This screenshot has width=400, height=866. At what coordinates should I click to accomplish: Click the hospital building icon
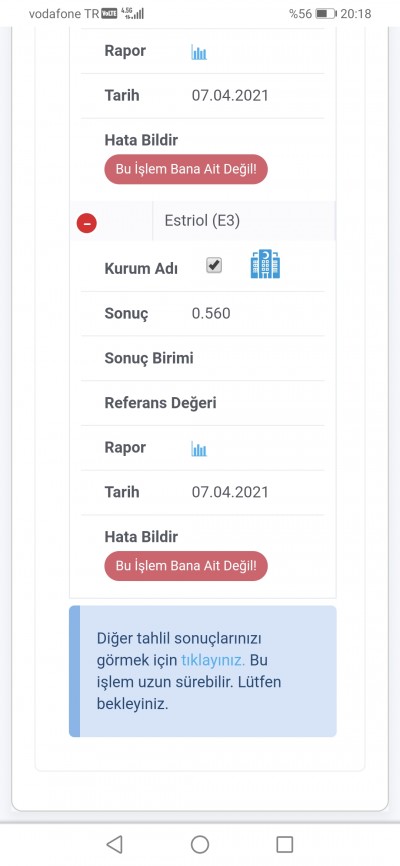[265, 263]
